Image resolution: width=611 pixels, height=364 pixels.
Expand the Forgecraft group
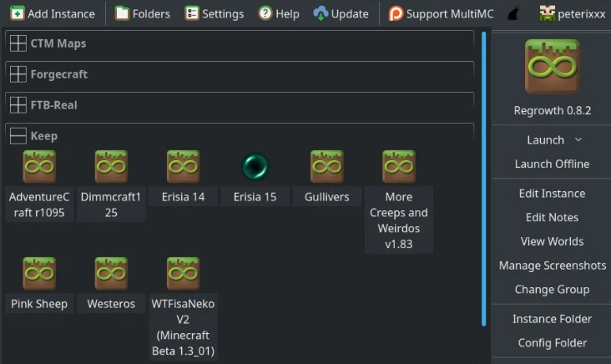18,74
